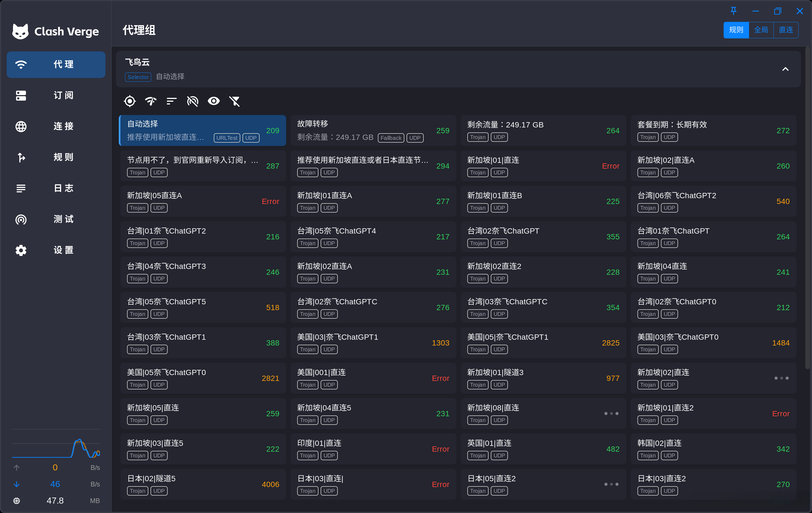Switch to 全局 mode
Screen dimensions: 812x513
[x=761, y=30]
